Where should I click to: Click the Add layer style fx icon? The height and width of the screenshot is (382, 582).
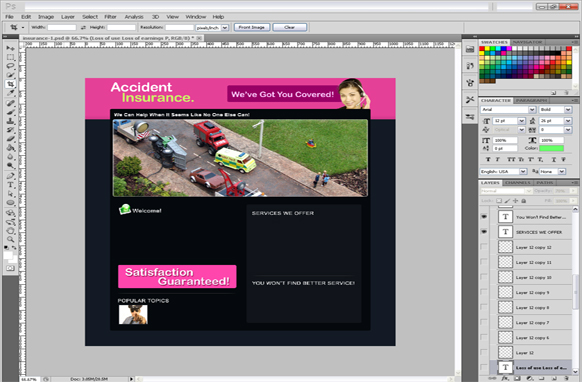[505, 378]
